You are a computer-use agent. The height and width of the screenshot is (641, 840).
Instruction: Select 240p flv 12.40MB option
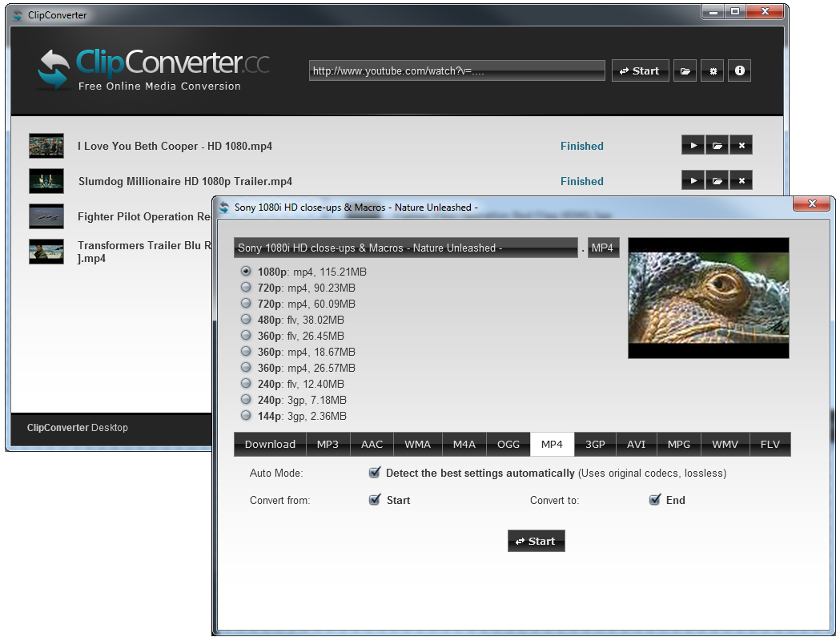(x=246, y=384)
